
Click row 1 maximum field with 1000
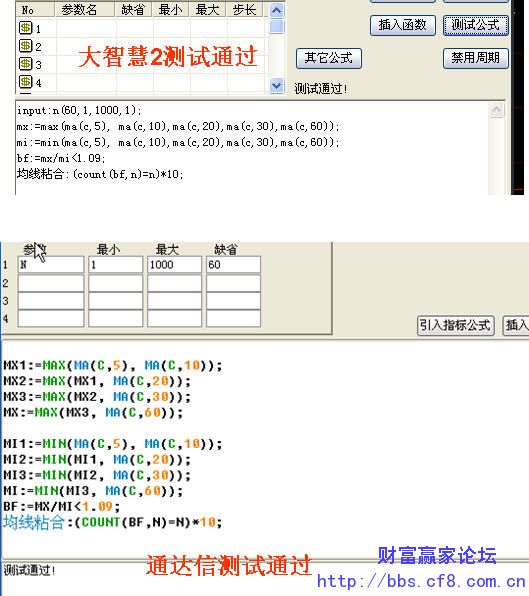tap(174, 265)
